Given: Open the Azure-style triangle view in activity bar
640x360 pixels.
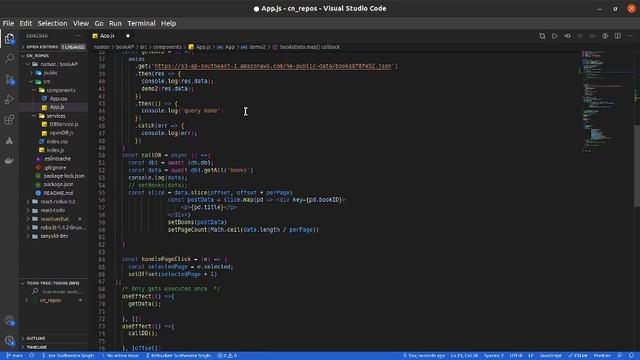Looking at the screenshot, I should click(x=9, y=140).
